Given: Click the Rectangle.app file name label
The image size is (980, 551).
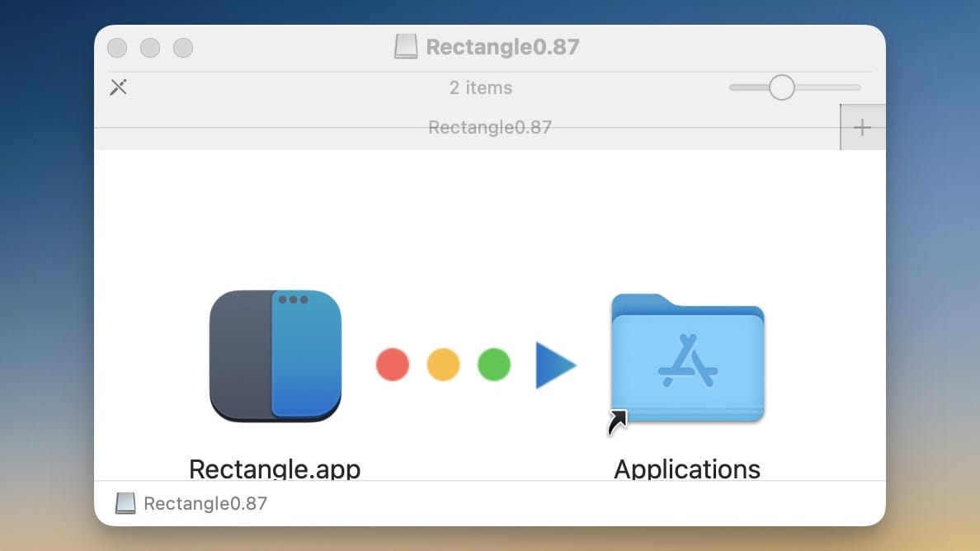Looking at the screenshot, I should tap(275, 469).
